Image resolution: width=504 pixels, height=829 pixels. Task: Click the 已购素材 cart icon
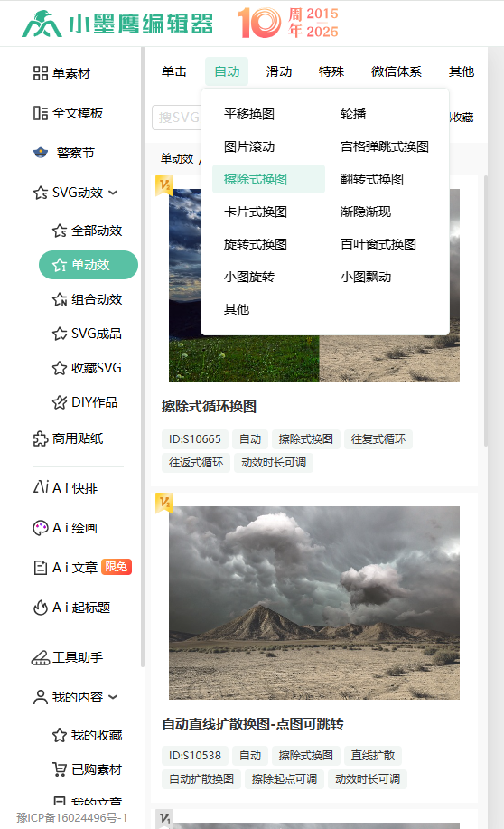pos(60,769)
